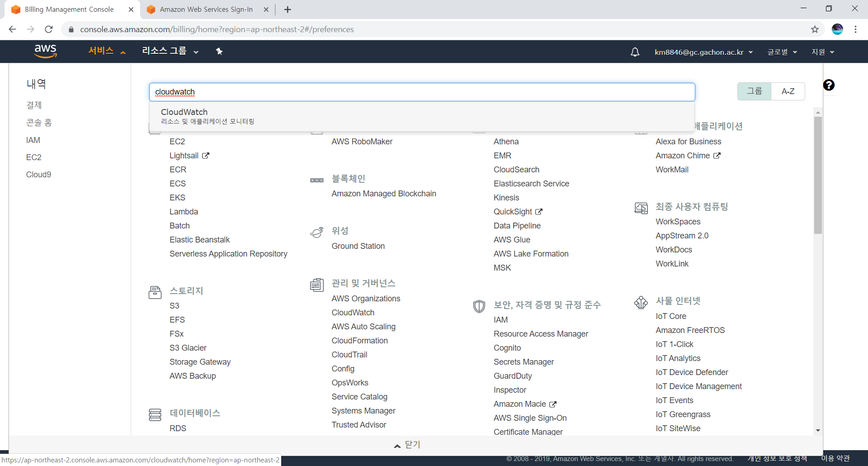The image size is (868, 466).
Task: Open a new tab with the plus icon
Action: click(288, 10)
